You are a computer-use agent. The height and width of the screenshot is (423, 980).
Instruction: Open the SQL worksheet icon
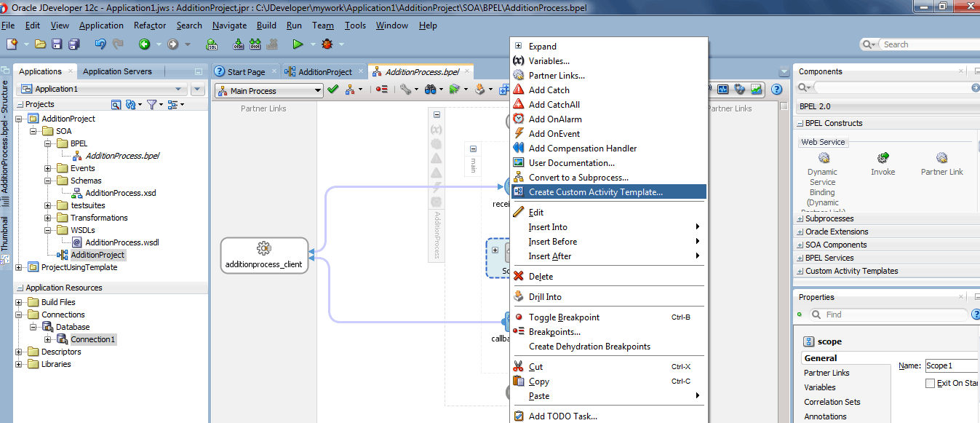212,44
